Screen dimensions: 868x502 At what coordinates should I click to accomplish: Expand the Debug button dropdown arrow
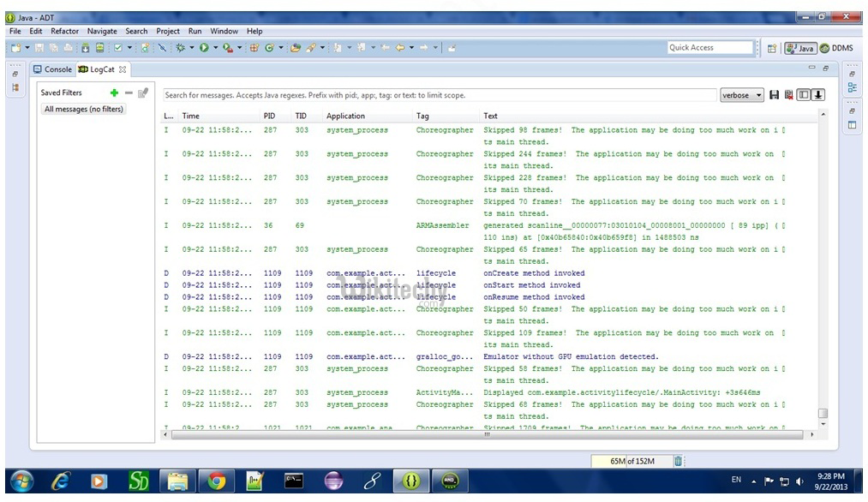click(191, 48)
